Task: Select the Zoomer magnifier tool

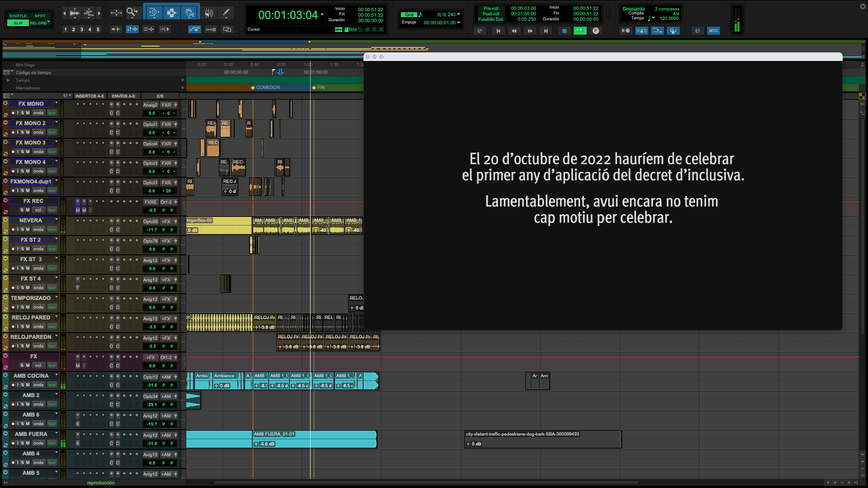Action: [x=131, y=13]
